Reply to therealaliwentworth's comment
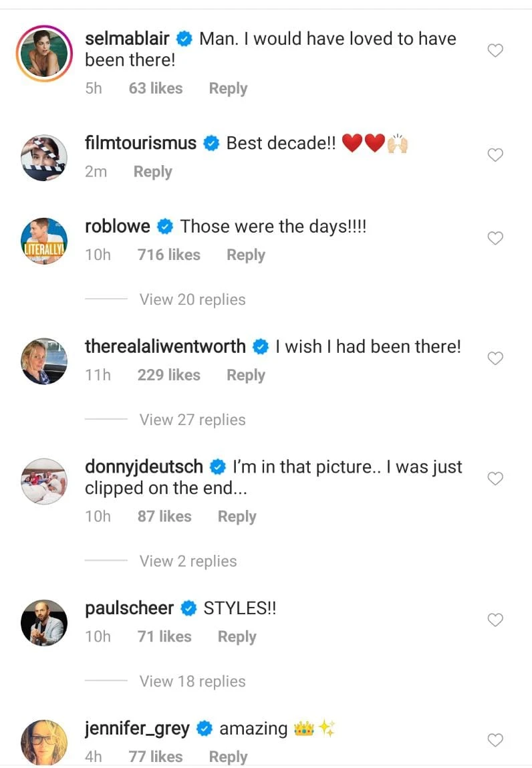The width and height of the screenshot is (532, 768). click(246, 375)
